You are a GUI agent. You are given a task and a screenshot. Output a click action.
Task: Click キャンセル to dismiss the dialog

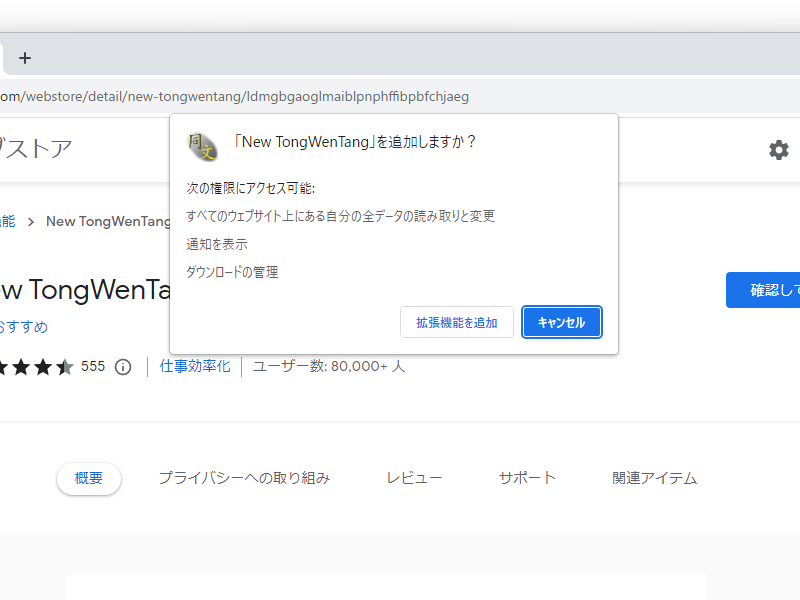pos(561,322)
